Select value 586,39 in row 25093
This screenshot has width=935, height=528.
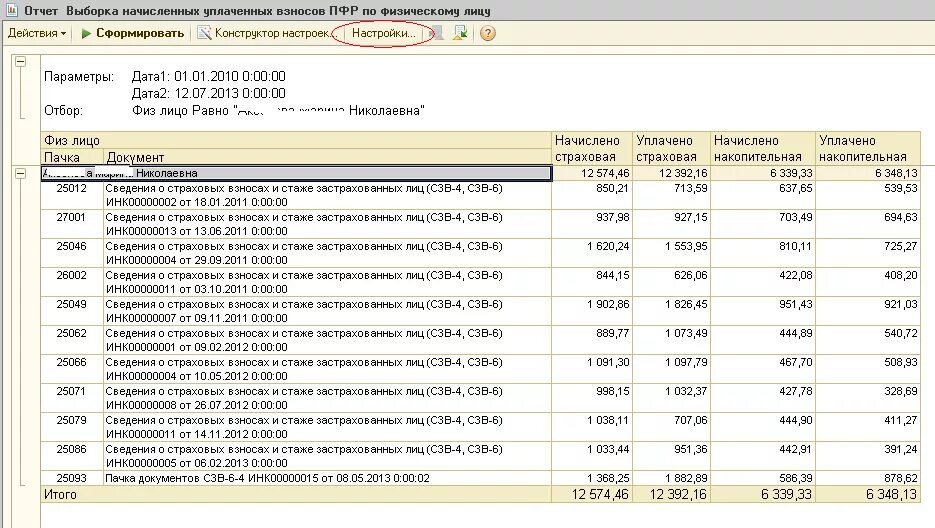tap(795, 478)
